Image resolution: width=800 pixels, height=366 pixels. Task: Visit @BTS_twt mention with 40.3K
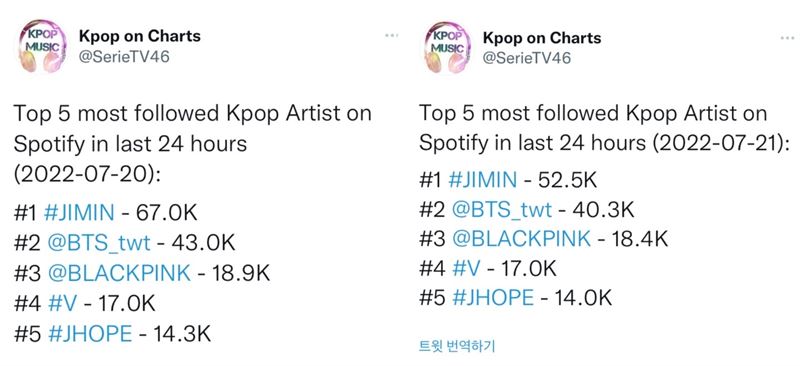point(502,210)
